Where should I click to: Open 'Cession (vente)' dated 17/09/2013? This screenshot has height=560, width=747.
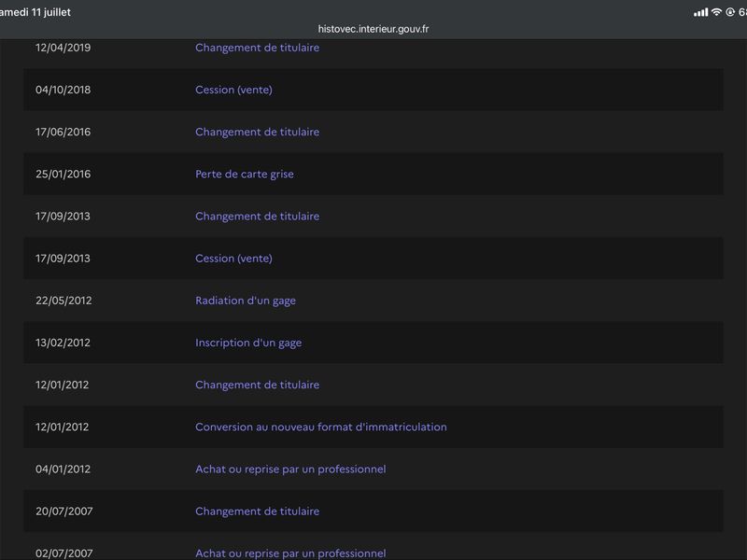pos(234,259)
